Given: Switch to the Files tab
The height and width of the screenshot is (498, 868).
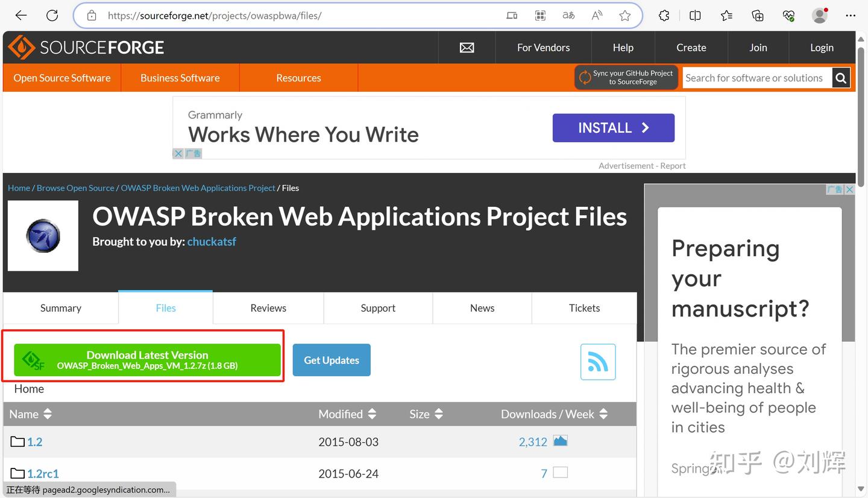Looking at the screenshot, I should [x=166, y=308].
